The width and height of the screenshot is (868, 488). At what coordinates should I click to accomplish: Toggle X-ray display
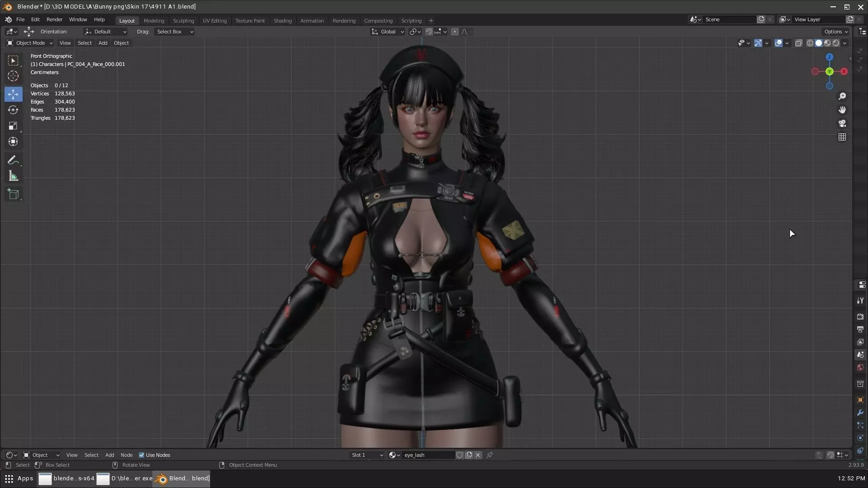(799, 43)
